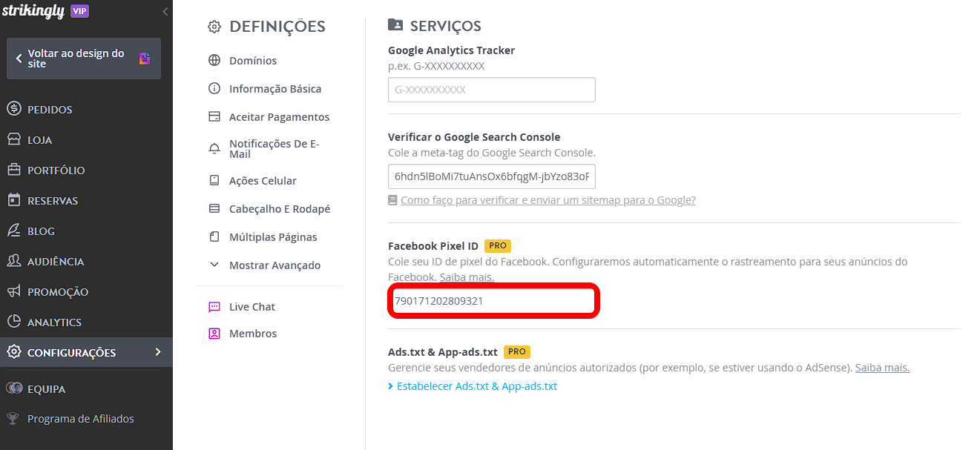Click into the Google Analytics Tracker field
The height and width of the screenshot is (450, 980).
(492, 90)
